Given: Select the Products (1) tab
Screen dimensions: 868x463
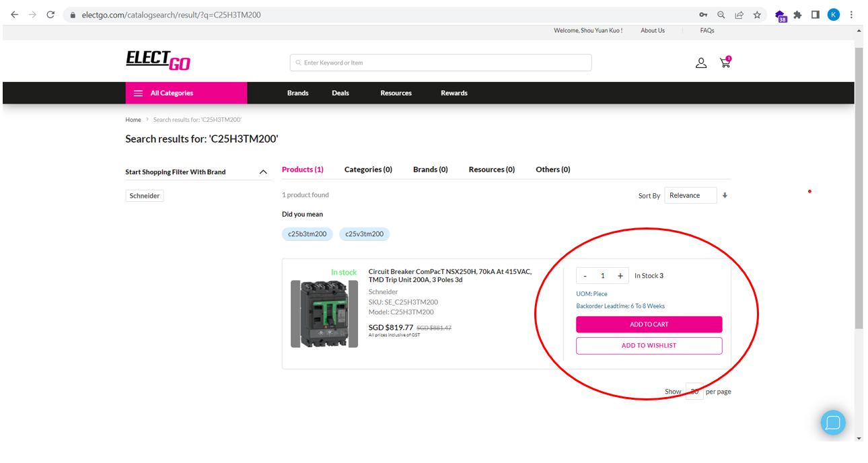Looking at the screenshot, I should 303,170.
